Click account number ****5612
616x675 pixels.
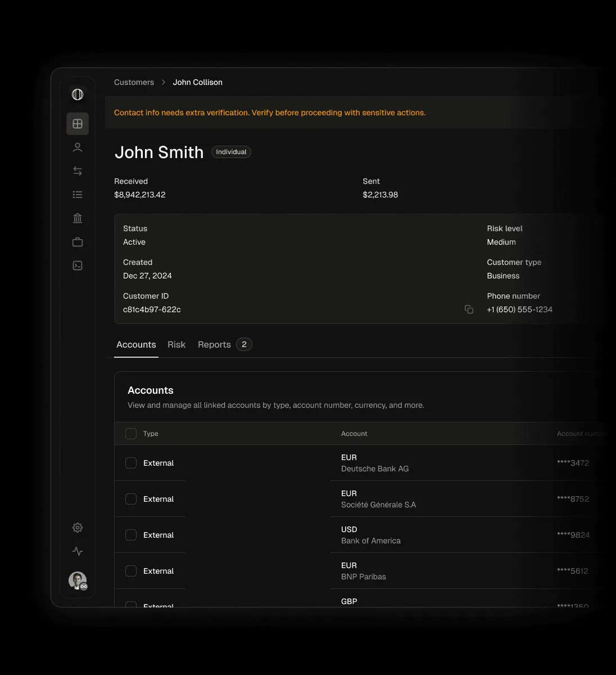573,571
